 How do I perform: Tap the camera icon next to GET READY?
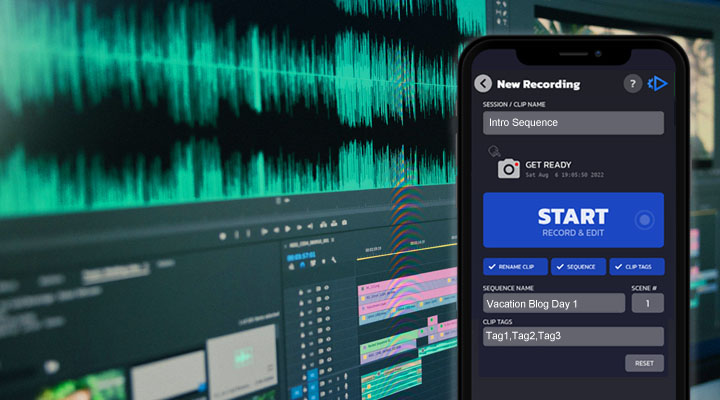(509, 169)
